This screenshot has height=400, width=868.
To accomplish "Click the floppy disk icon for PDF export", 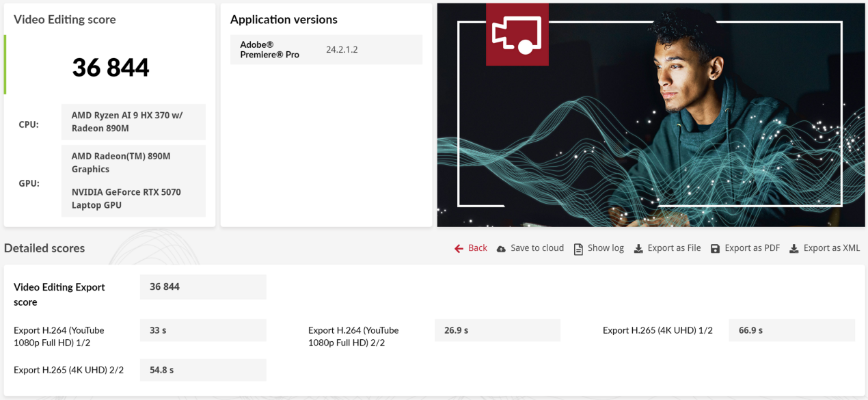I will (715, 249).
